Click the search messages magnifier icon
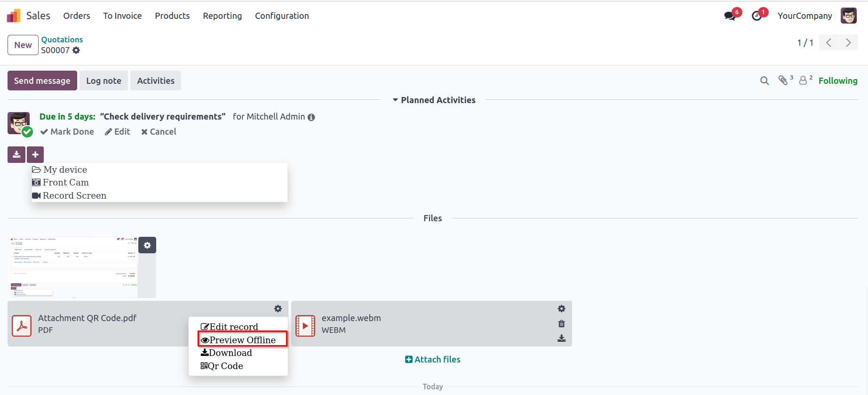Screen dimensions: 868x395 tap(764, 81)
